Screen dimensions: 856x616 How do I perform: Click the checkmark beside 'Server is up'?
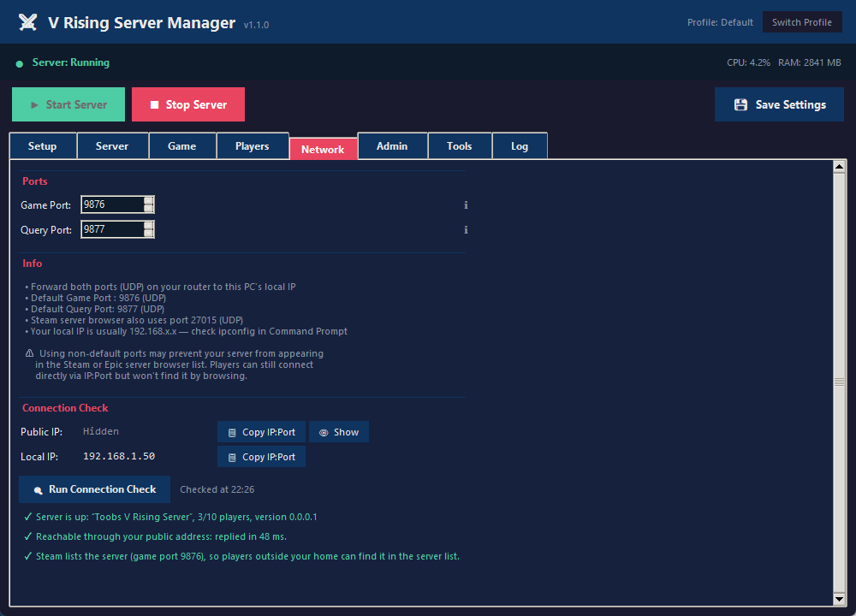pos(28,517)
